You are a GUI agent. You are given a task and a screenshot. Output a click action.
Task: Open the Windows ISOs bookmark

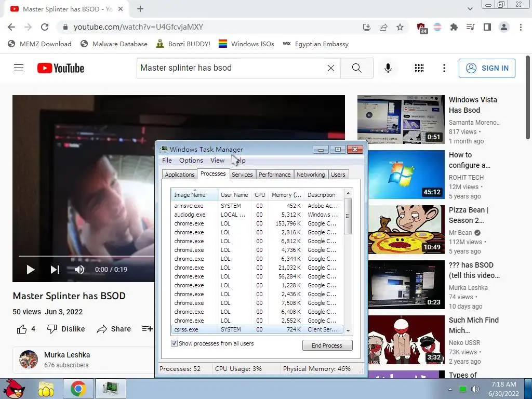[246, 44]
